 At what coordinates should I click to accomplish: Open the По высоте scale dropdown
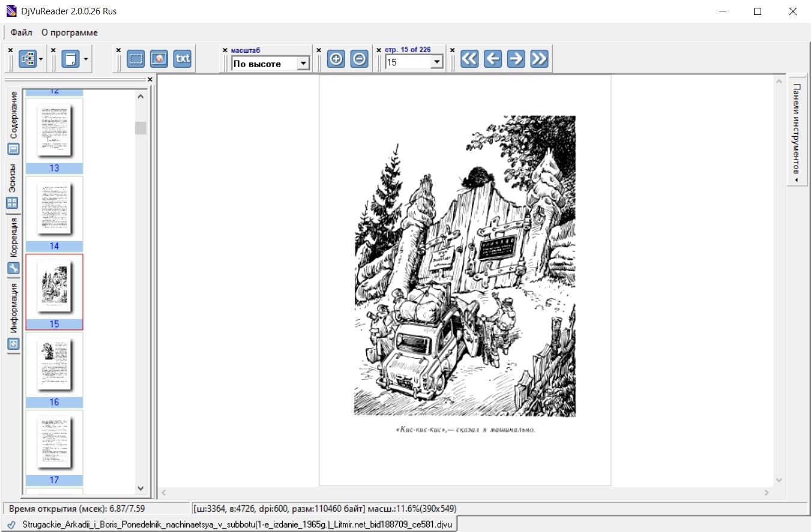[303, 63]
